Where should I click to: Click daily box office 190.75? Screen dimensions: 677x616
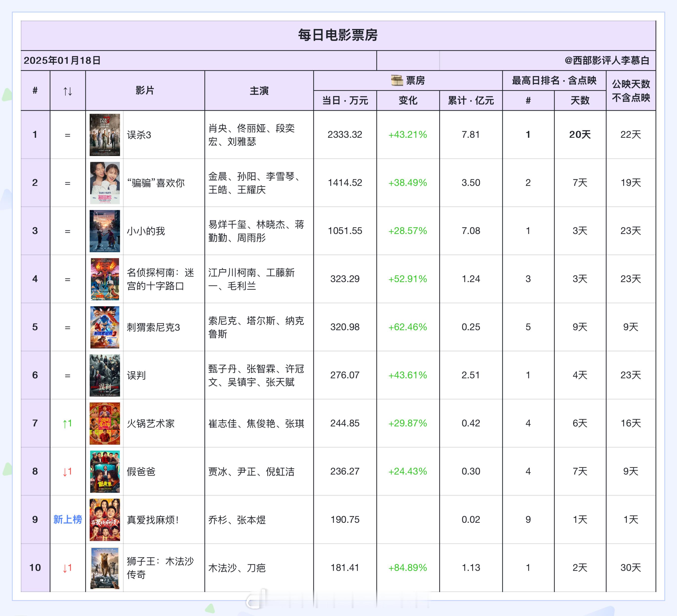point(345,520)
